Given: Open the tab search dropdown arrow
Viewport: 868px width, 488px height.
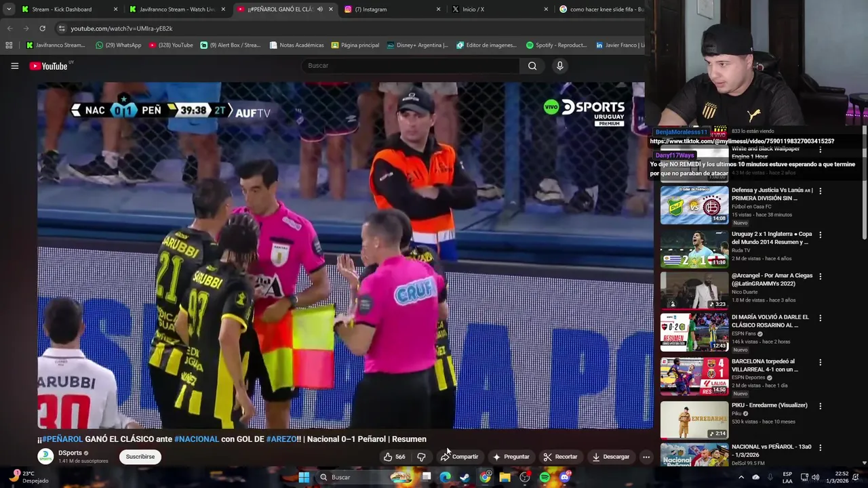Looking at the screenshot, I should coord(8,9).
